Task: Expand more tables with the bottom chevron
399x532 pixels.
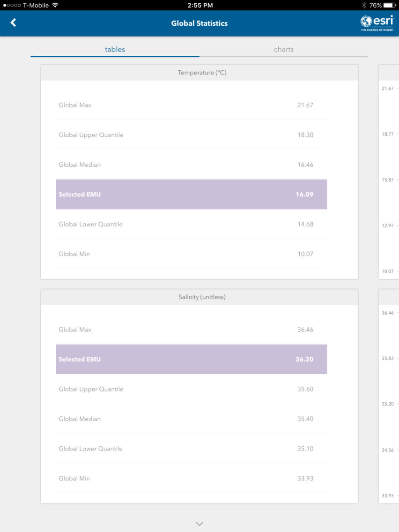Action: point(199,524)
